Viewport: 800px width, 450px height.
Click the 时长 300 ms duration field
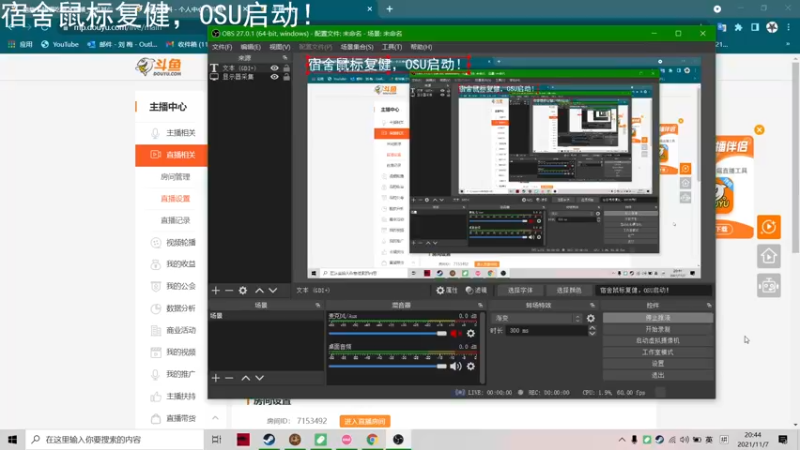[x=546, y=331]
